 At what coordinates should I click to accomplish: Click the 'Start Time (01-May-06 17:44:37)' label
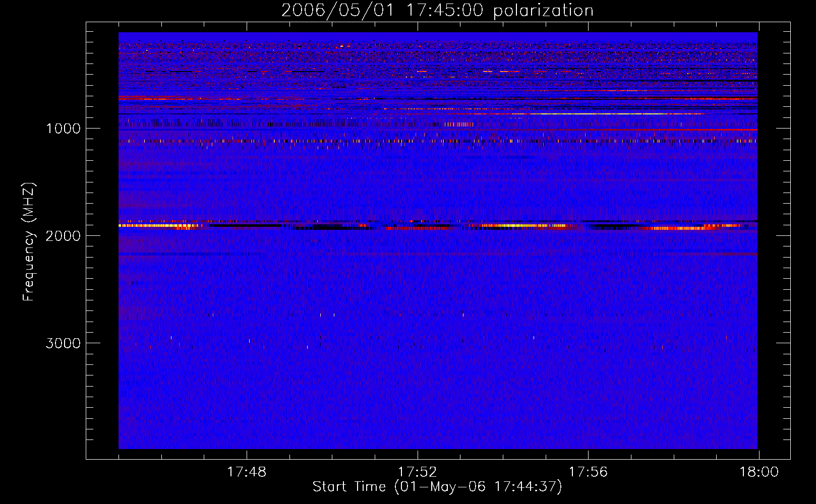point(437,487)
